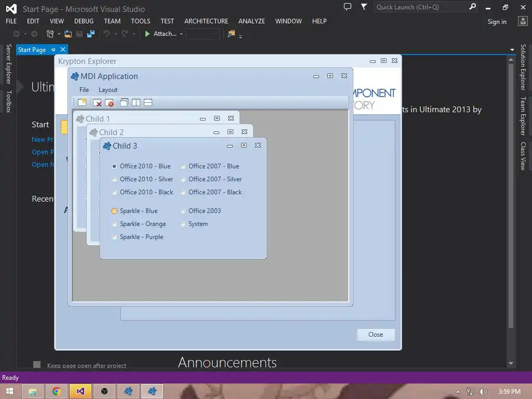Screen dimensions: 532x399
Task: Open File Explorer from the taskbar
Action: 33,391
